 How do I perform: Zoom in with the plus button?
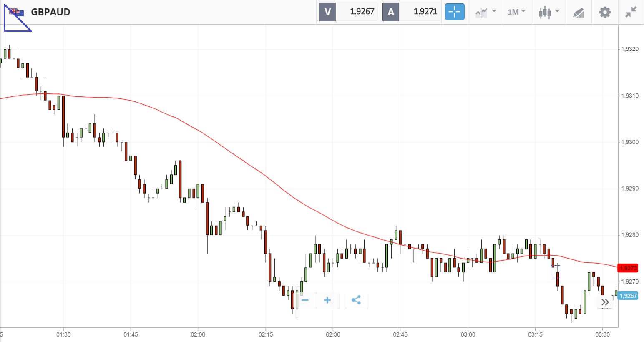click(327, 300)
